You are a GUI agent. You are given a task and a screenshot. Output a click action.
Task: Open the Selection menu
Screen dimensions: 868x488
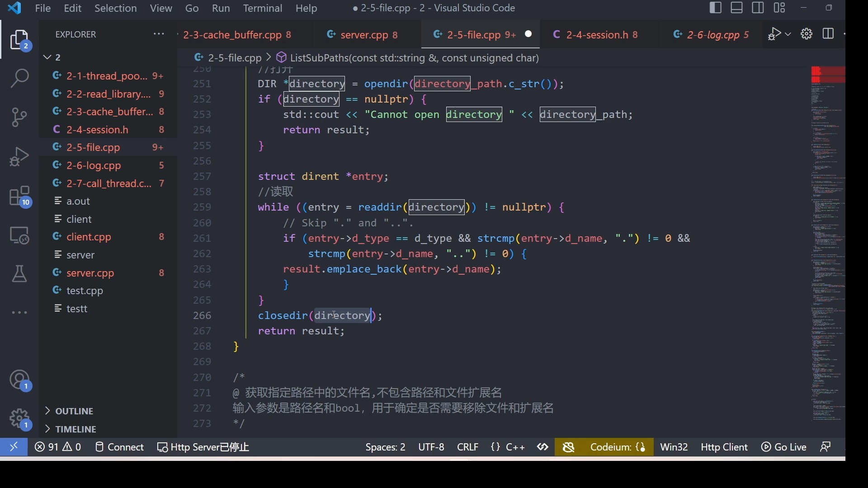pyautogui.click(x=116, y=8)
